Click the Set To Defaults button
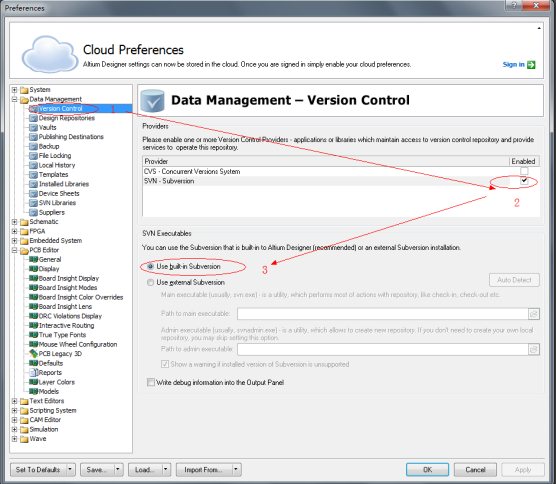This screenshot has width=556, height=484. (38, 469)
